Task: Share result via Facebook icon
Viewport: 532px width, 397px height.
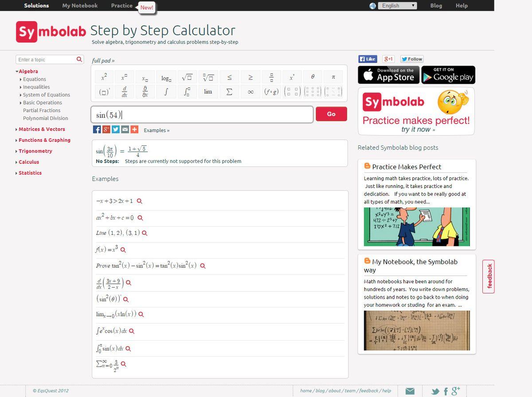Action: point(97,129)
